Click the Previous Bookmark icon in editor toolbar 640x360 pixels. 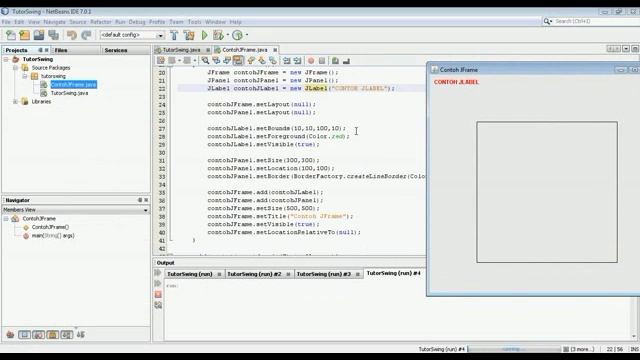coord(251,61)
